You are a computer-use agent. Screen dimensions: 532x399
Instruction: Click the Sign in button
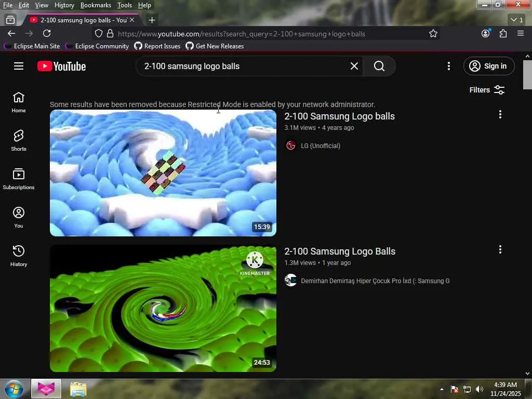tap(488, 66)
